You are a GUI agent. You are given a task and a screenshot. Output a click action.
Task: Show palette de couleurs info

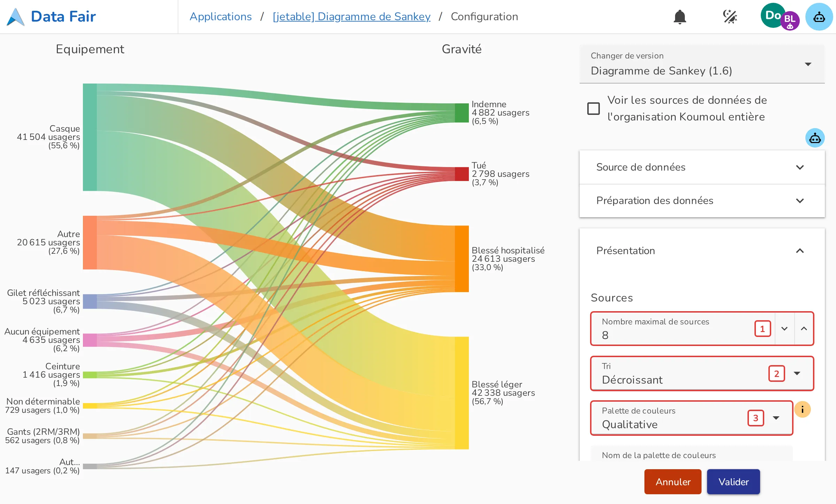pos(802,409)
